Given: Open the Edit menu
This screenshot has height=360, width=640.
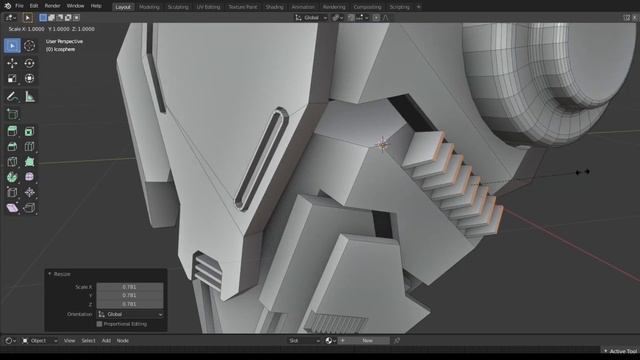Looking at the screenshot, I should [34, 6].
